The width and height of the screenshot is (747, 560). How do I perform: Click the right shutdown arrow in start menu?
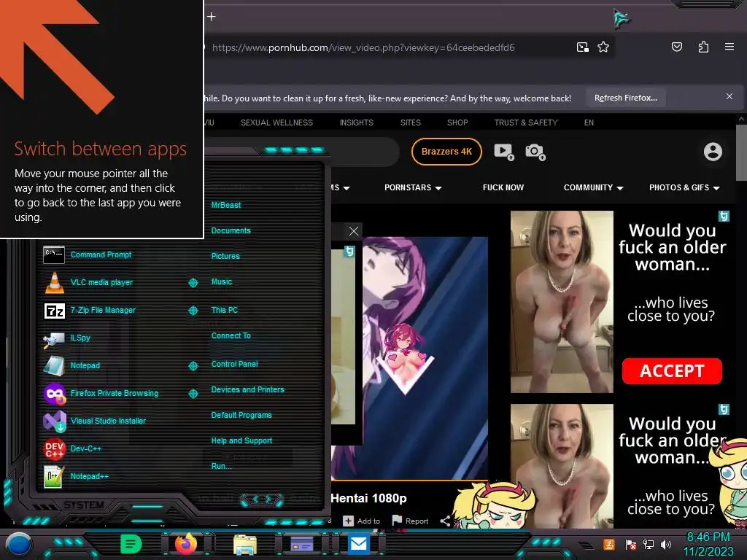268,499
